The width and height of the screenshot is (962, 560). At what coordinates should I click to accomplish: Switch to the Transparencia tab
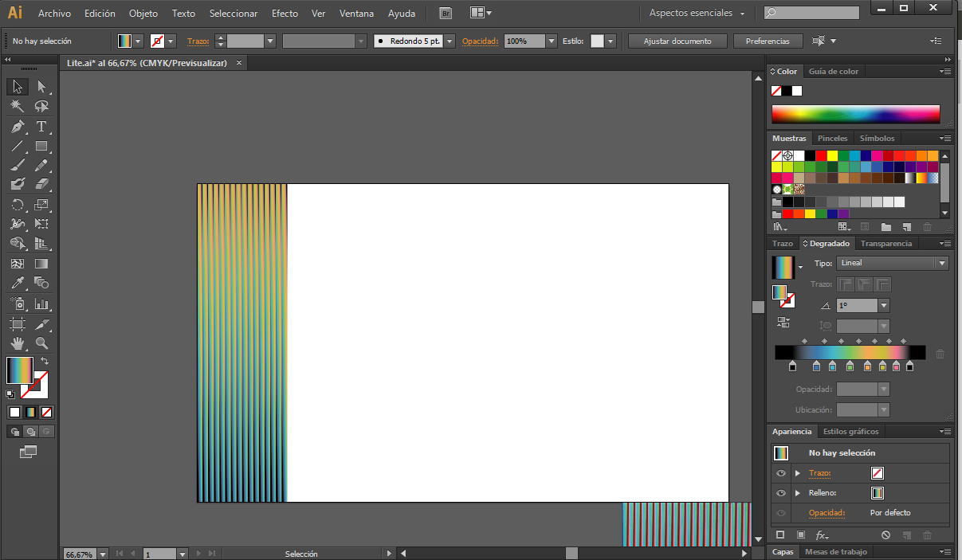[886, 244]
